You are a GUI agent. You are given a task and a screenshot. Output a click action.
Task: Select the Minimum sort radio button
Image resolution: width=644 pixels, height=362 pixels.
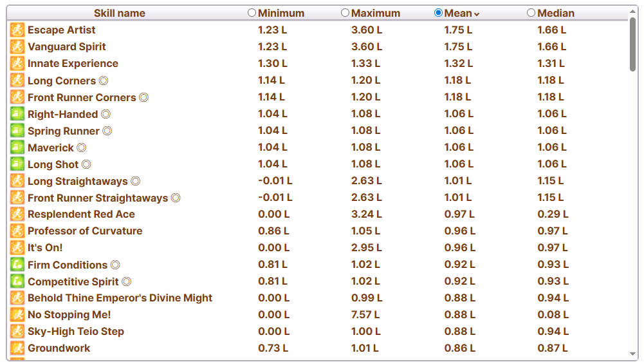coord(252,13)
